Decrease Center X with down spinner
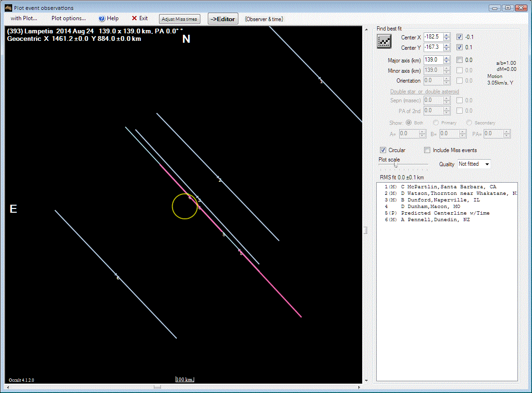 [x=447, y=39]
